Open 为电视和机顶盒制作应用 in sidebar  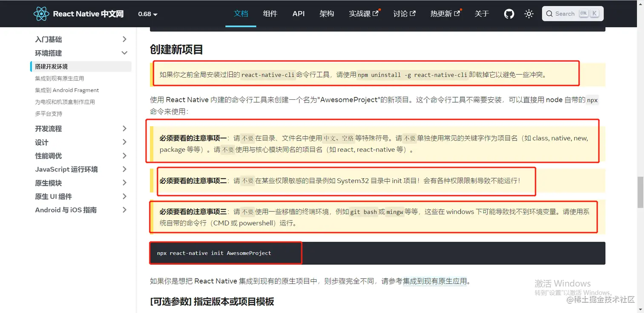tap(65, 102)
